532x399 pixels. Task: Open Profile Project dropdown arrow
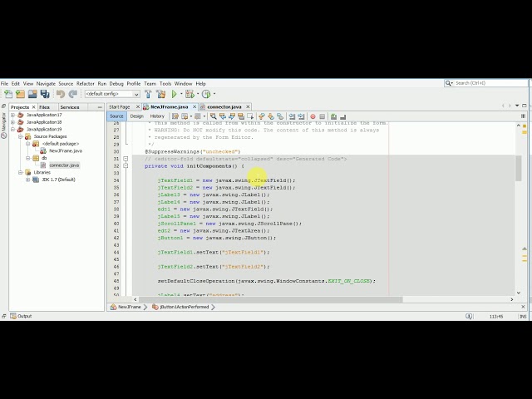point(214,94)
